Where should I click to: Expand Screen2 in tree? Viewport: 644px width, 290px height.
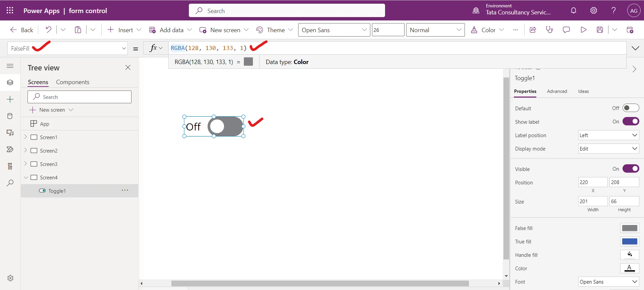point(25,150)
